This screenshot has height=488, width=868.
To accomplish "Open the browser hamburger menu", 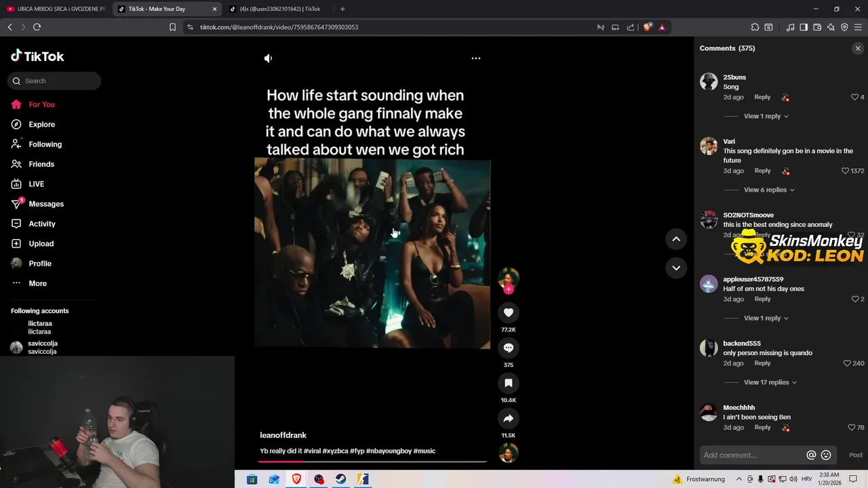I will 858,27.
